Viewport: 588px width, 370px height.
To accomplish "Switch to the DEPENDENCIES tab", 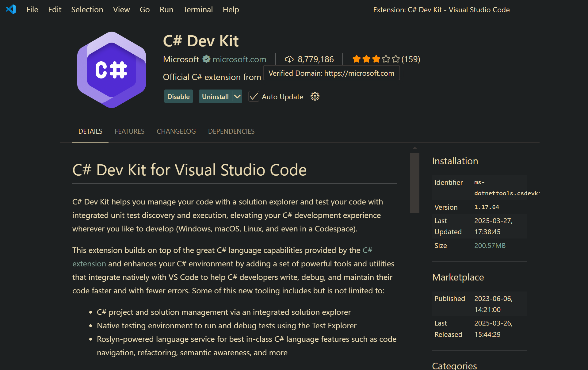I will click(x=231, y=131).
